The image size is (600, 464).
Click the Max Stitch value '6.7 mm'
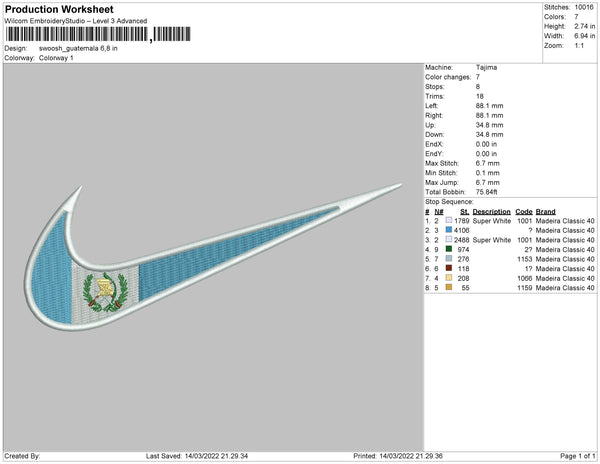click(488, 163)
